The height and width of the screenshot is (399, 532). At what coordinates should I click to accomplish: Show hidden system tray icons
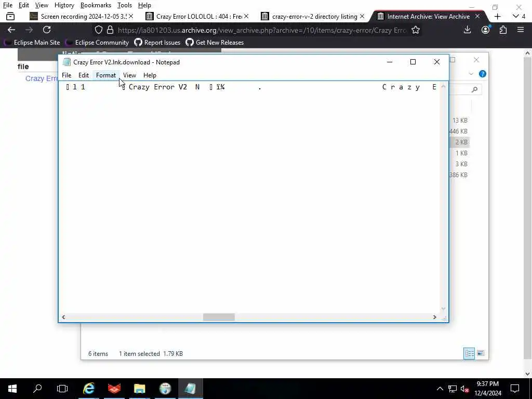coord(440,389)
